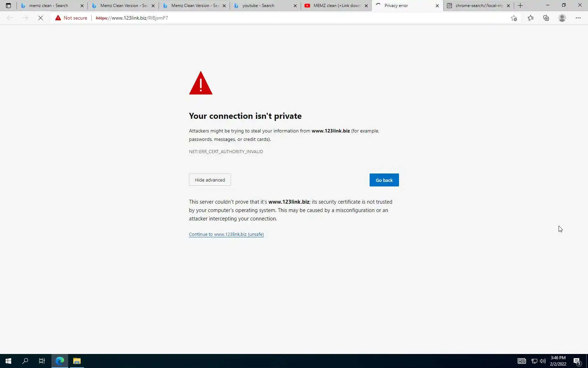Viewport: 588px width, 368px height.
Task: Click the YouTube favicon on the MEMZ tab
Action: coord(307,6)
